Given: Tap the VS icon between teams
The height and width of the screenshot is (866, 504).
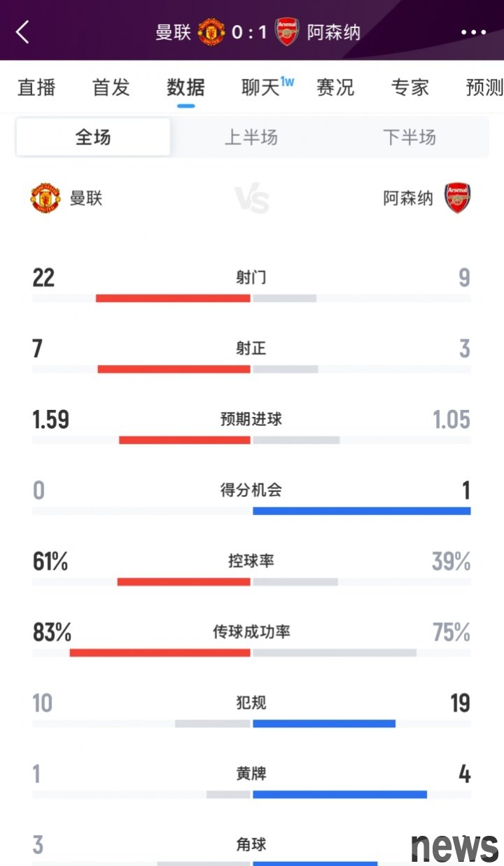Looking at the screenshot, I should 251,200.
